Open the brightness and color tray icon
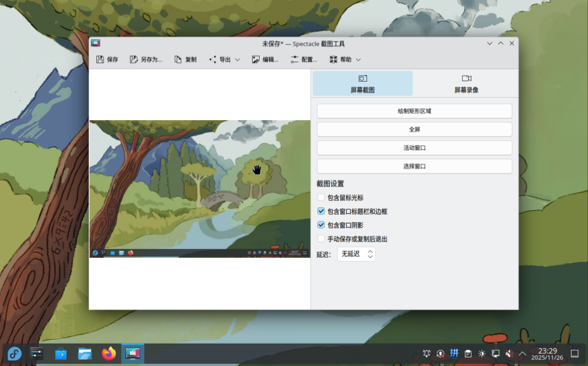 482,353
